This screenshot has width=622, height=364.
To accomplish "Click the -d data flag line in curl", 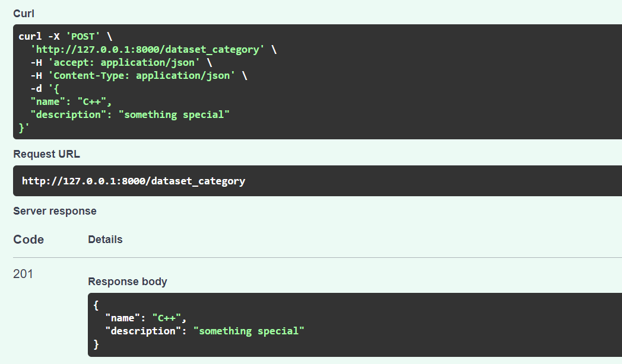I will tap(45, 89).
